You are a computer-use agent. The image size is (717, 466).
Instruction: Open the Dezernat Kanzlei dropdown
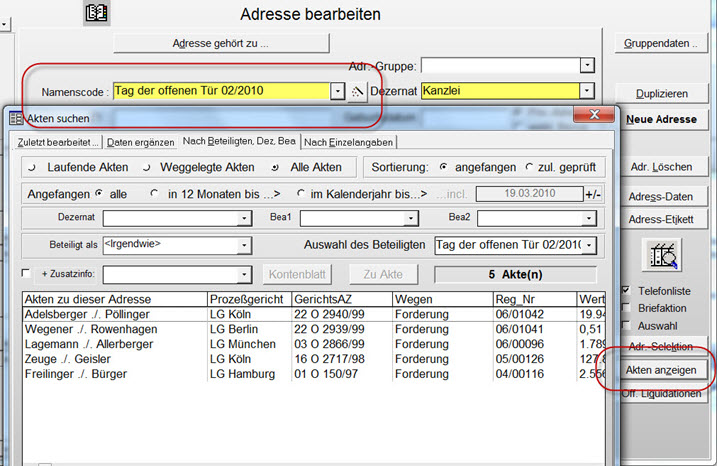click(x=586, y=91)
